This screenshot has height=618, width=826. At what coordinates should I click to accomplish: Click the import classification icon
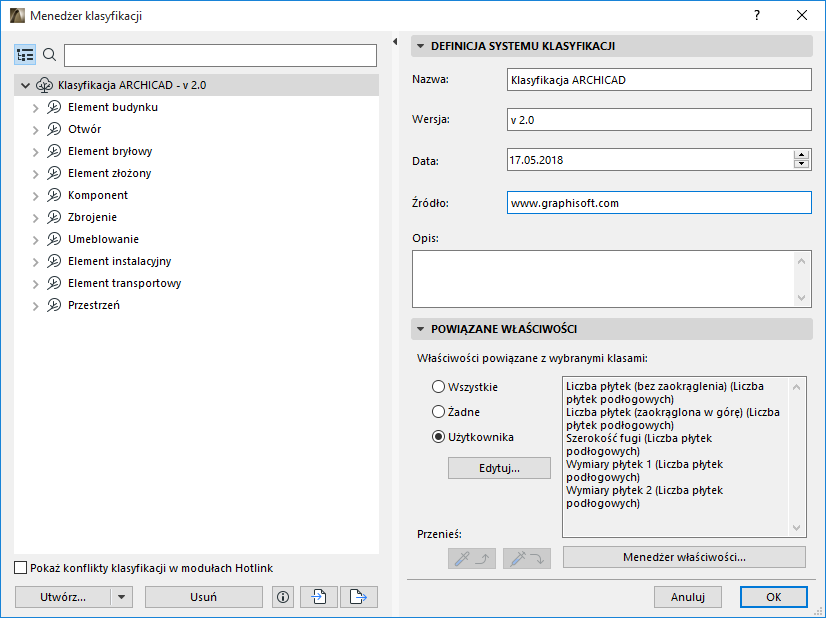point(318,597)
